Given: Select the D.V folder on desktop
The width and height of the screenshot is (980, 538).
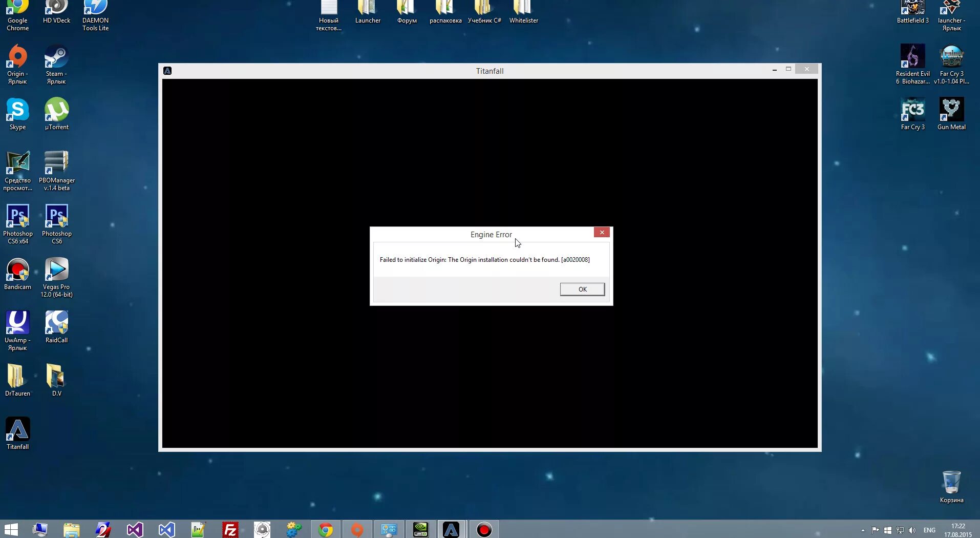Looking at the screenshot, I should click(x=56, y=380).
